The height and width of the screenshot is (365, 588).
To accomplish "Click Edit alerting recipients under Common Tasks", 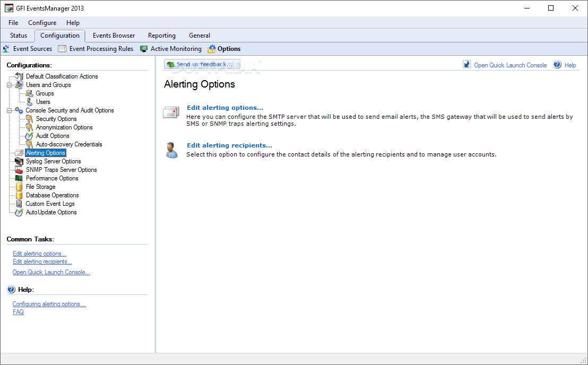I will tap(42, 262).
